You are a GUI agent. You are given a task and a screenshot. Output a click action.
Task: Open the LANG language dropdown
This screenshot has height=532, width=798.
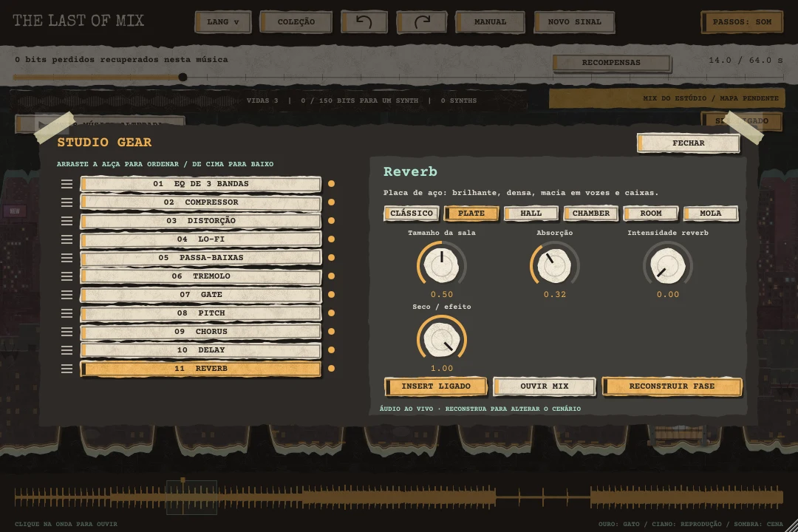pos(223,22)
